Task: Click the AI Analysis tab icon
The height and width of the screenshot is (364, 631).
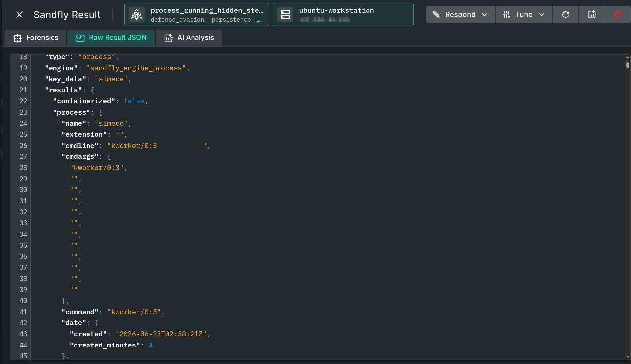Action: [169, 38]
